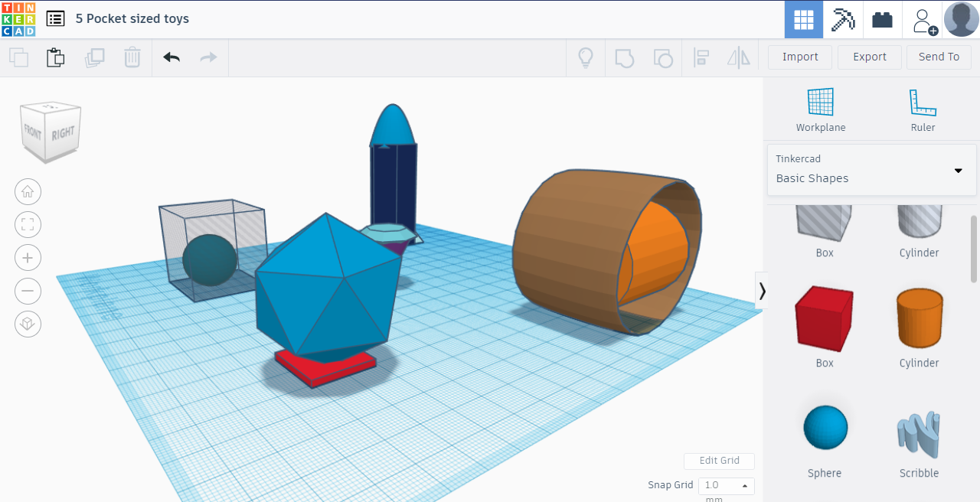Toggle show all hidden objects
980x502 pixels.
pos(586,57)
